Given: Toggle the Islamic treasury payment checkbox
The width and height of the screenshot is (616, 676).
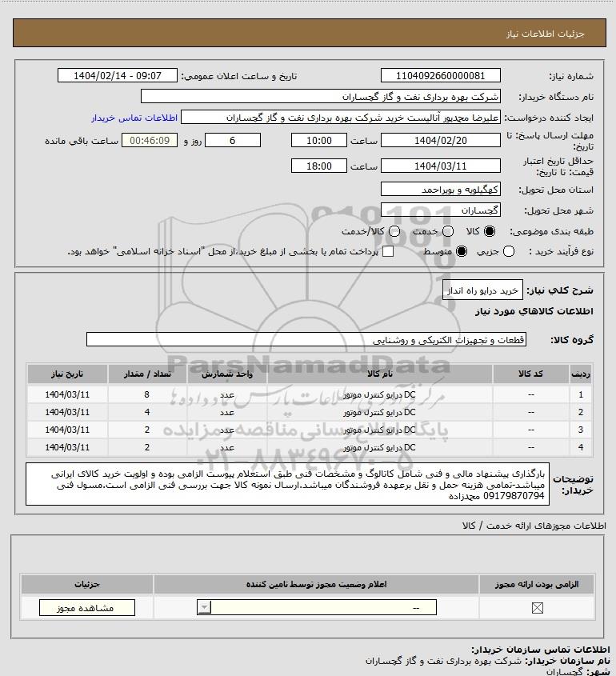Looking at the screenshot, I should pyautogui.click(x=388, y=251).
